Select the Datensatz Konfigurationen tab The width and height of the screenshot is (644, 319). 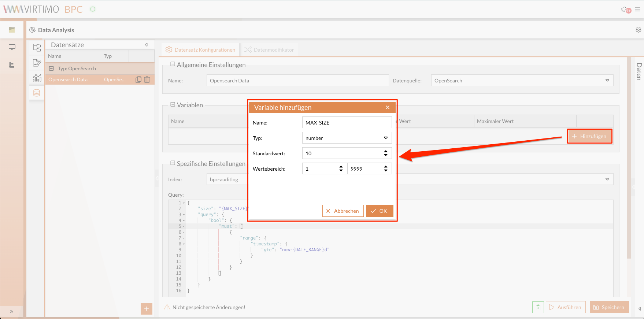pos(200,50)
